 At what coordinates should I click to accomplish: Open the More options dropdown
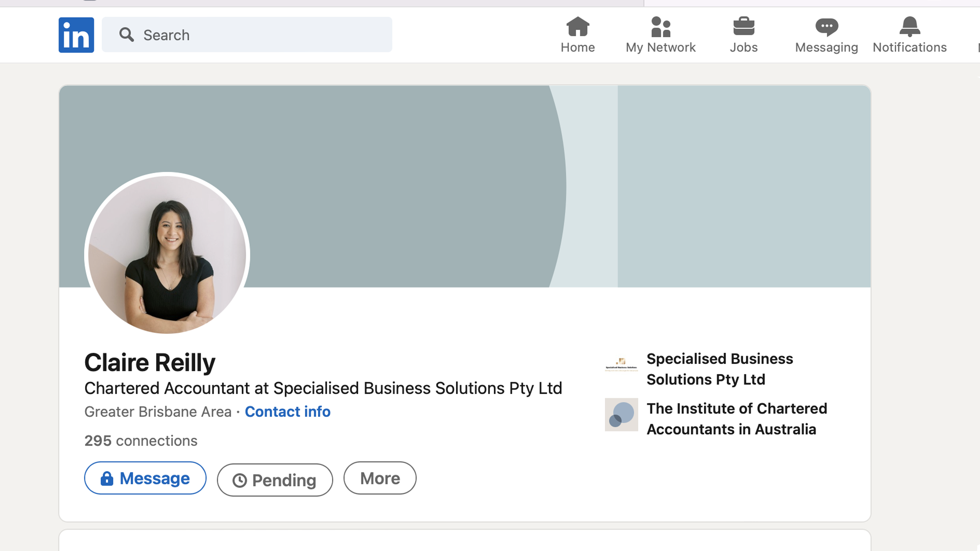click(379, 478)
